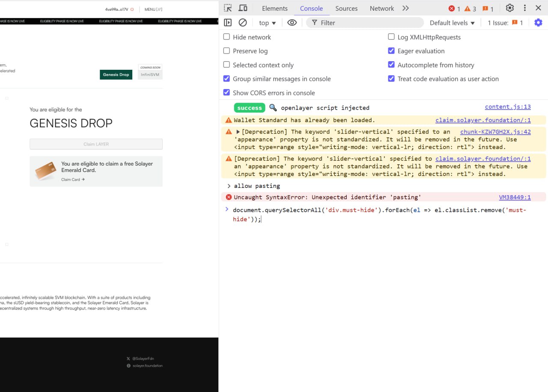548x392 pixels.
Task: Click the wallet disconnect power icon
Action: coord(132,9)
